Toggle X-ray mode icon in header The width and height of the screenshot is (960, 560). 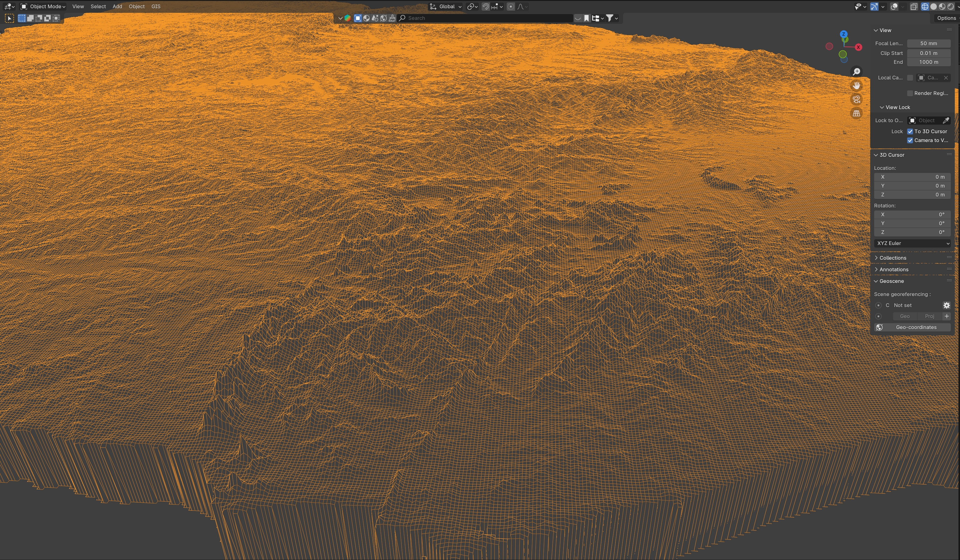(914, 6)
